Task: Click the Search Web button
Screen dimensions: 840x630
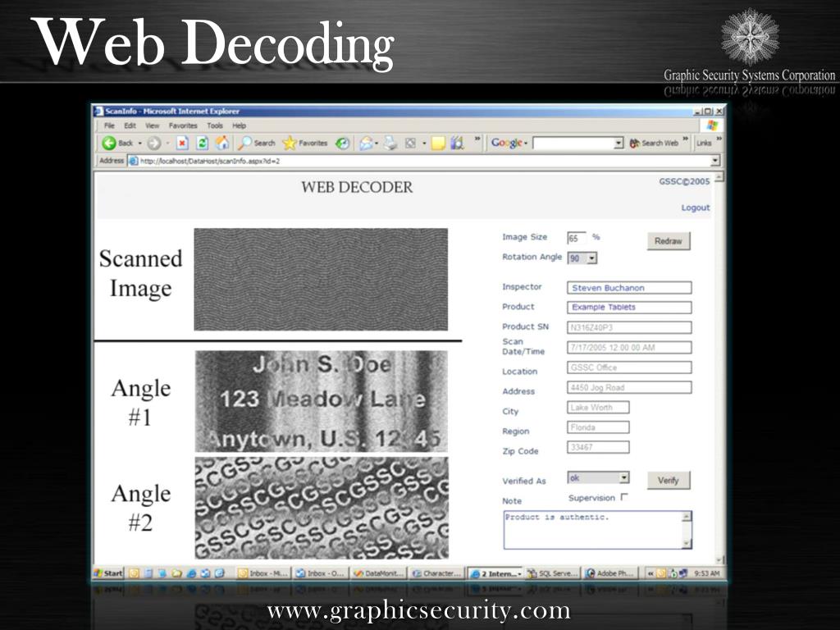Action: [x=654, y=143]
